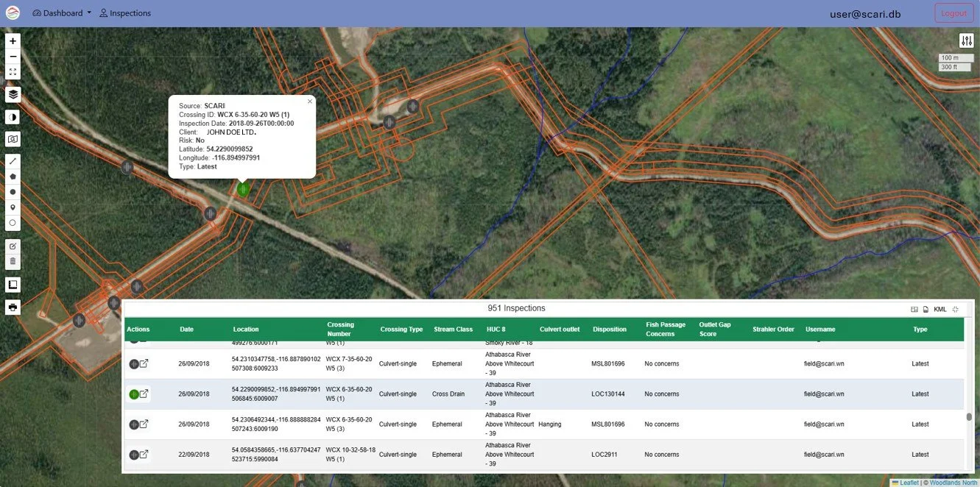Click the file export icon beside KML
The width and height of the screenshot is (980, 487).
(926, 310)
